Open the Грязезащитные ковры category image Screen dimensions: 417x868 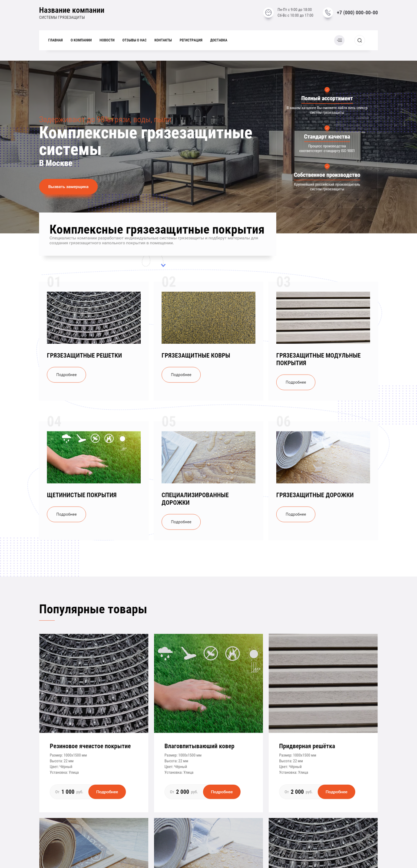[x=208, y=318]
